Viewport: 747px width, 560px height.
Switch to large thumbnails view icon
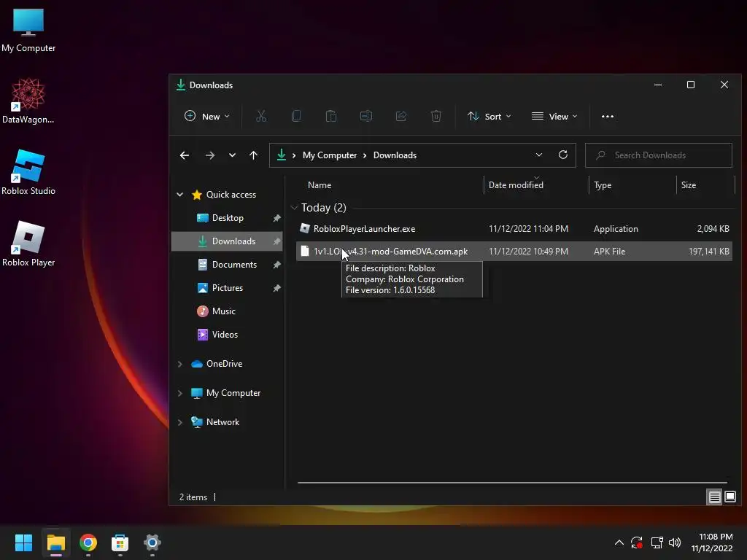[729, 497]
